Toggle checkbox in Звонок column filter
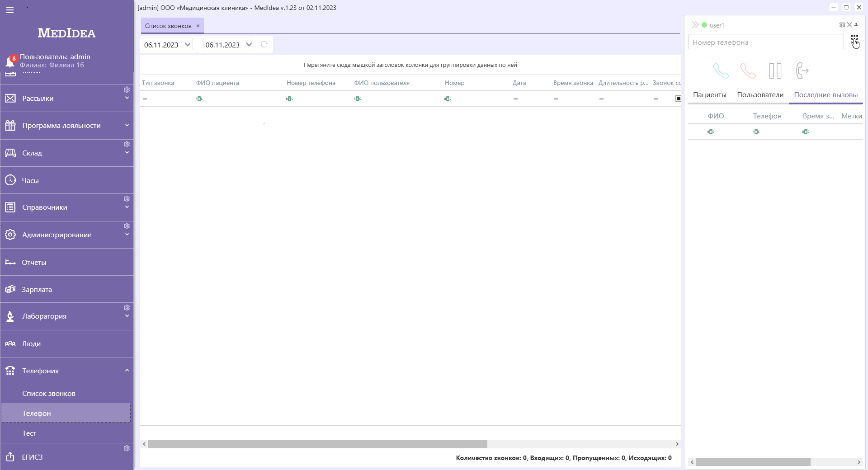The image size is (868, 470). [x=678, y=99]
